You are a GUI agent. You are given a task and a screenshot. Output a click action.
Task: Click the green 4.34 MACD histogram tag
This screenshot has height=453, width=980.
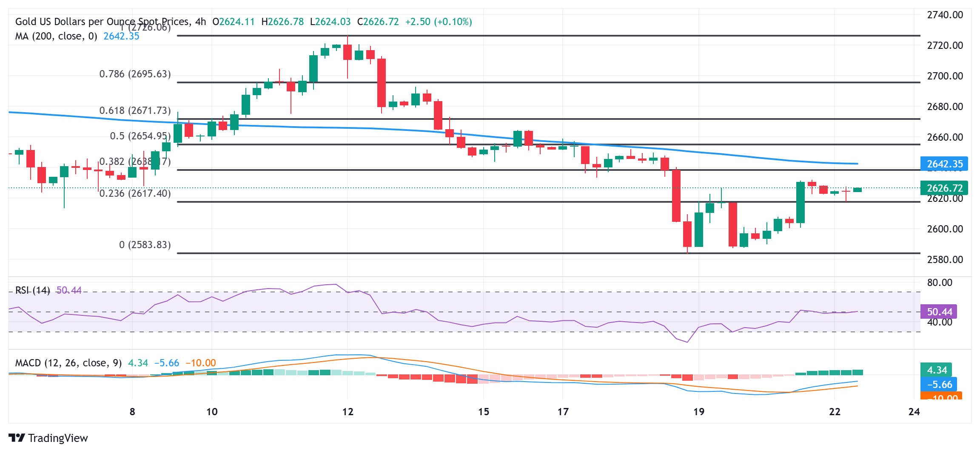(936, 370)
